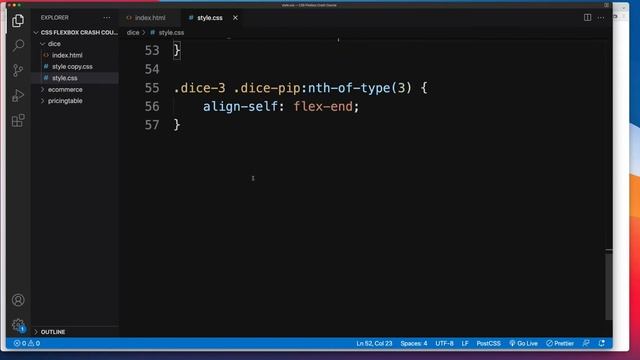Select style.css in the file tree
The image size is (640, 360).
pyautogui.click(x=76, y=78)
